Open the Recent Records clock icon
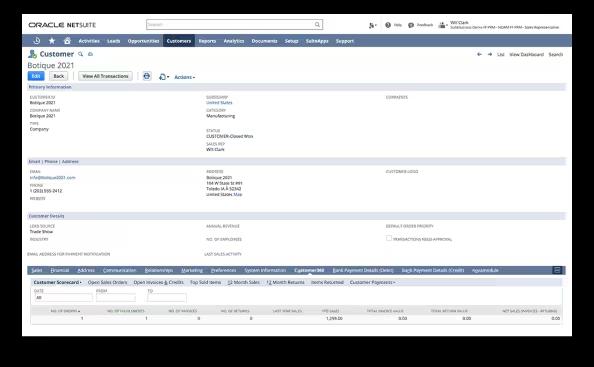Image resolution: width=594 pixels, height=367 pixels. [37, 41]
